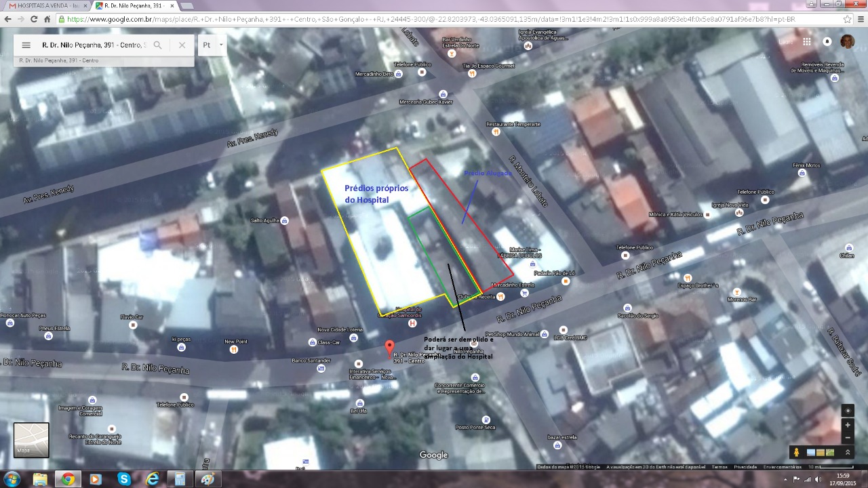Click the my location target button
The width and height of the screenshot is (868, 488).
tap(848, 411)
